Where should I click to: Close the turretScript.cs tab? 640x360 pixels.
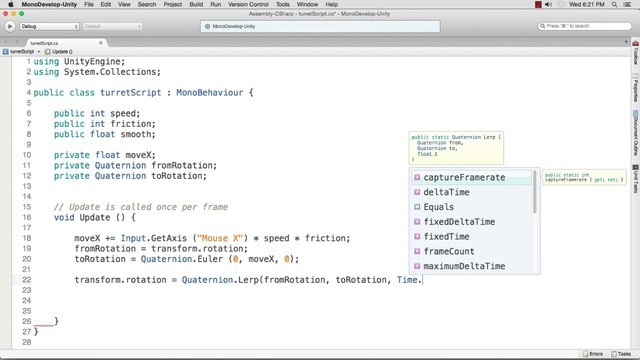(x=101, y=43)
